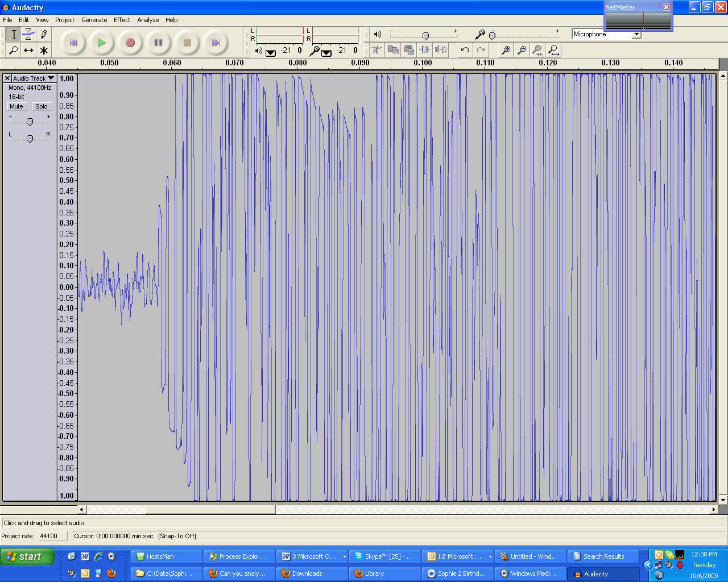This screenshot has height=582, width=728.
Task: Open the Effect menu
Action: pyautogui.click(x=122, y=20)
